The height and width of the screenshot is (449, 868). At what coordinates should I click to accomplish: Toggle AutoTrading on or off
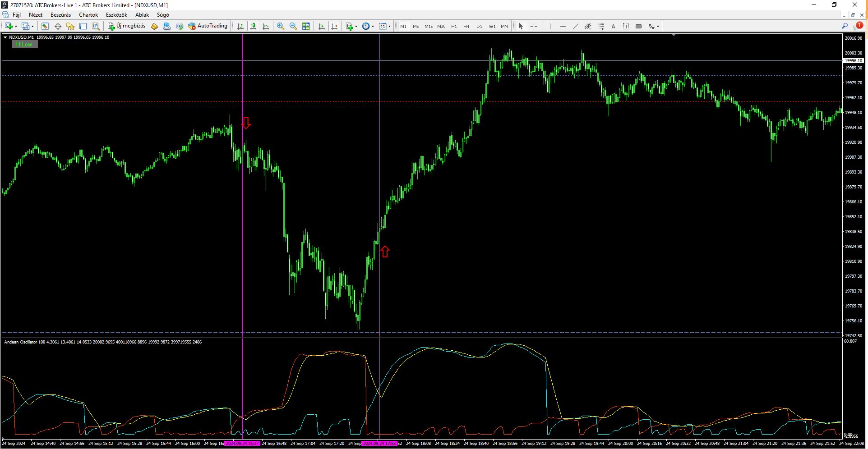click(208, 26)
